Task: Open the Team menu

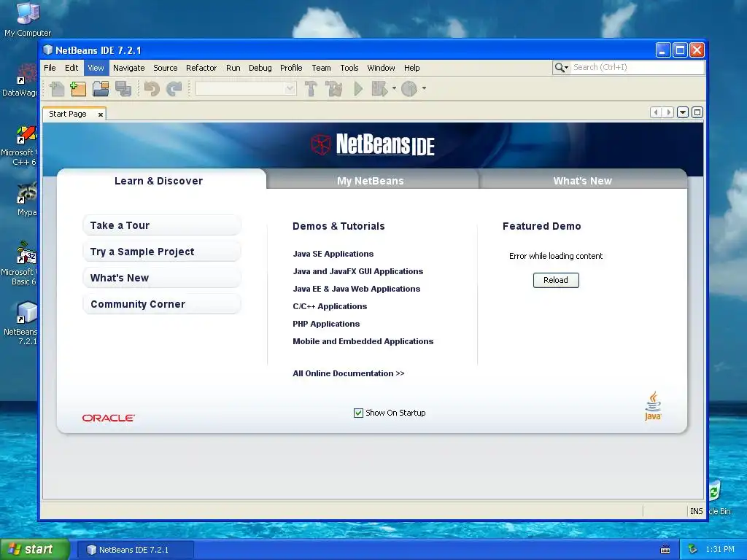Action: [x=321, y=68]
